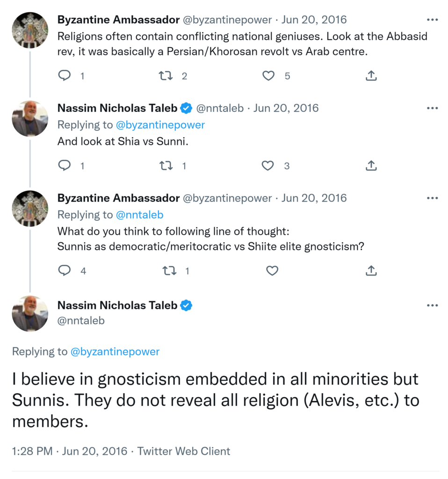Open @nntaleb link in 'Replying to' line
Image resolution: width=448 pixels, height=479 pixels.
click(x=140, y=215)
